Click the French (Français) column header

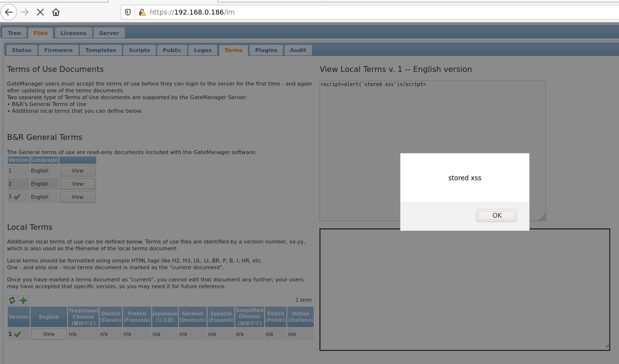pos(137,317)
